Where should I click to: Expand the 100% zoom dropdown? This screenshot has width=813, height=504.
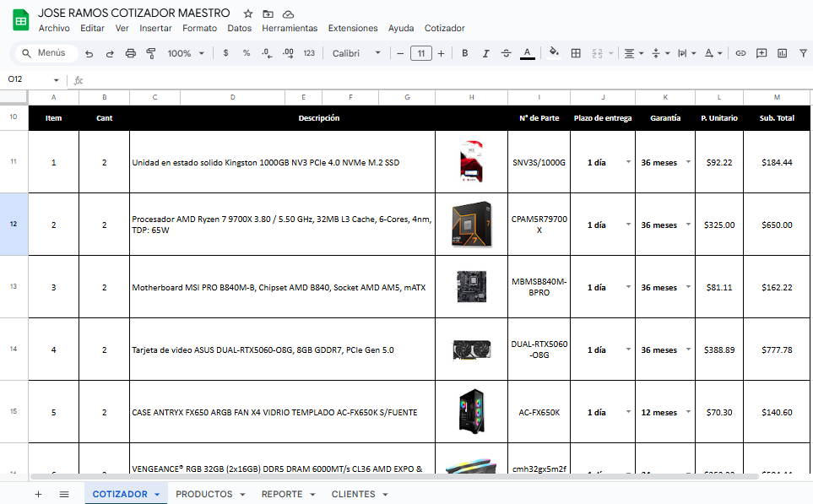[186, 53]
